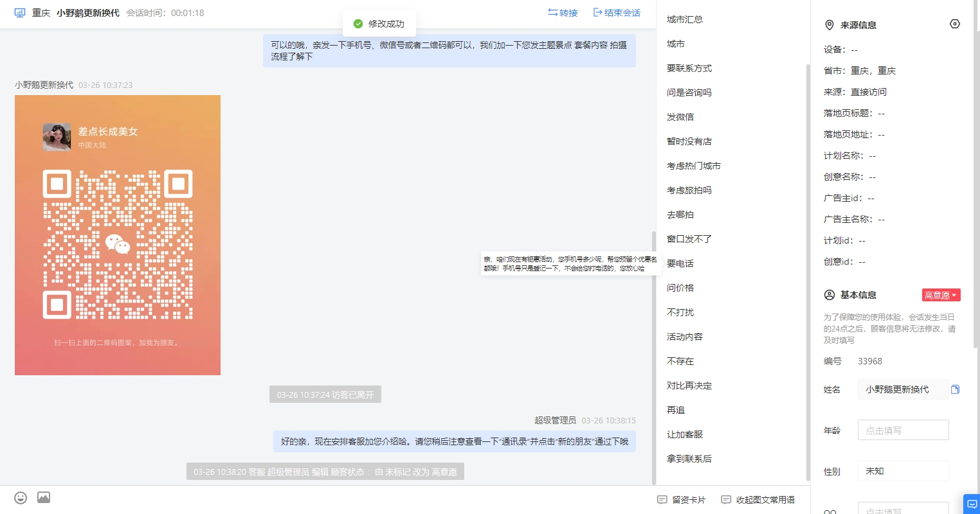
Task: Click the 来源: 直接访问 row
Action: pyautogui.click(x=855, y=92)
